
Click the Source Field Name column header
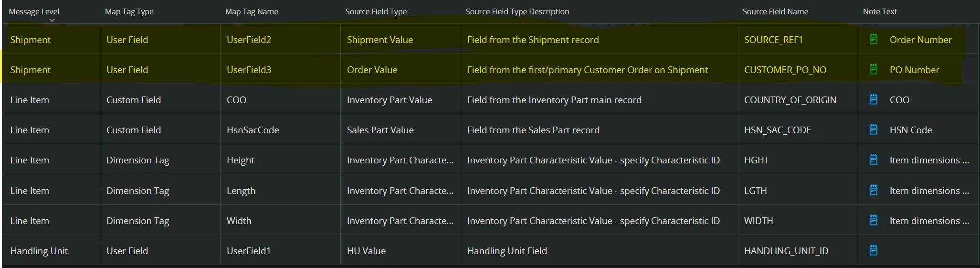coord(775,11)
